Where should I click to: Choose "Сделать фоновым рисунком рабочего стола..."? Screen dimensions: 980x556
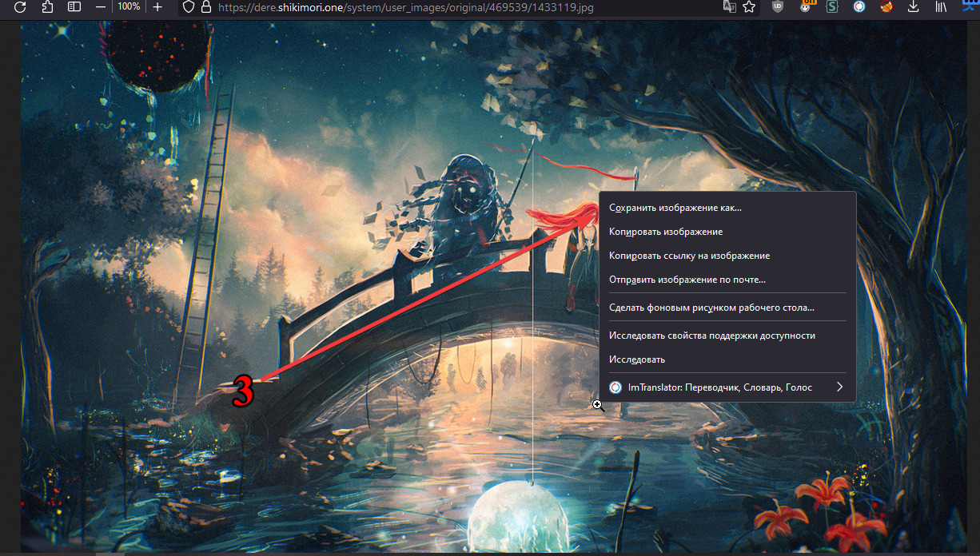(x=711, y=308)
